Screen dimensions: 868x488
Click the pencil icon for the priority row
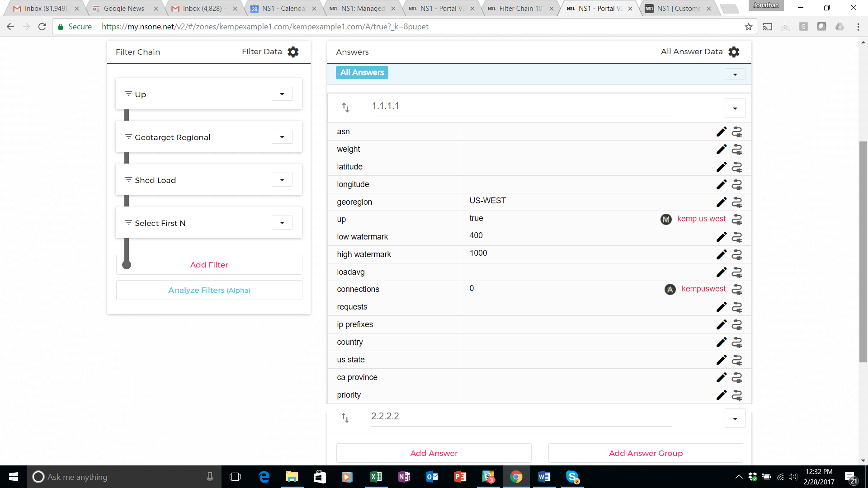[721, 395]
